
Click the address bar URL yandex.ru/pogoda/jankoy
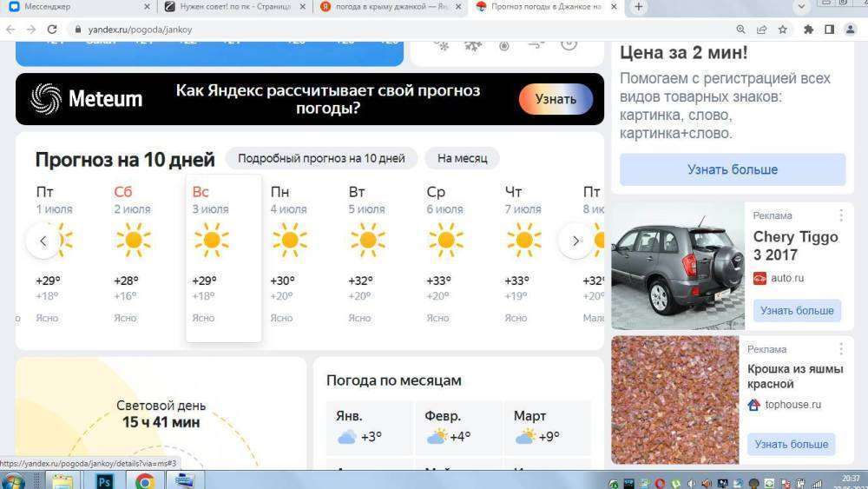[140, 30]
